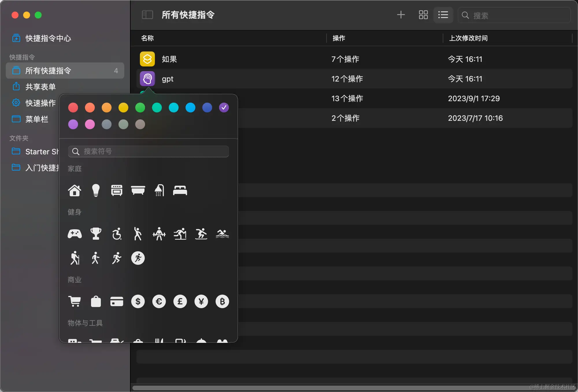The height and width of the screenshot is (392, 578).
Task: Pick the house glyph icon
Action: pos(75,191)
